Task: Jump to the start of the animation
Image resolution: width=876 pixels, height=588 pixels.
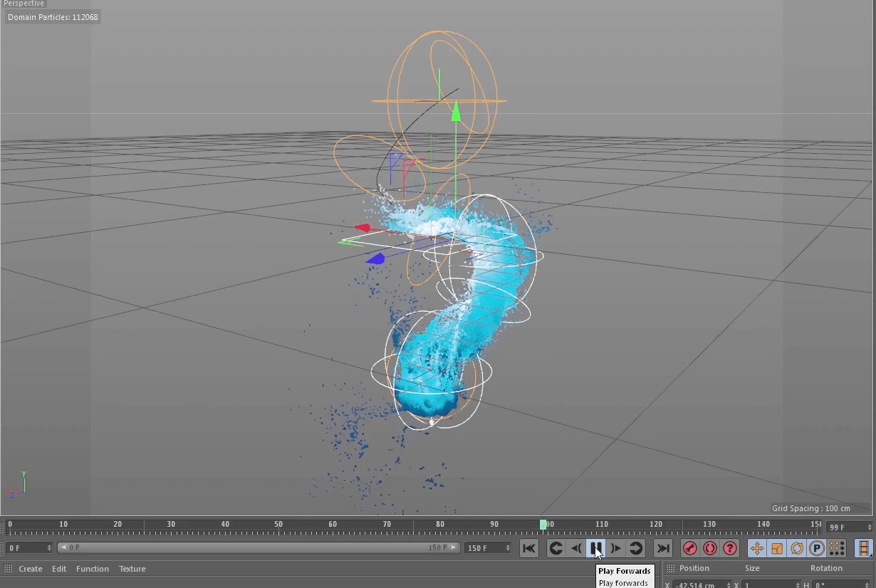Action: click(x=528, y=548)
